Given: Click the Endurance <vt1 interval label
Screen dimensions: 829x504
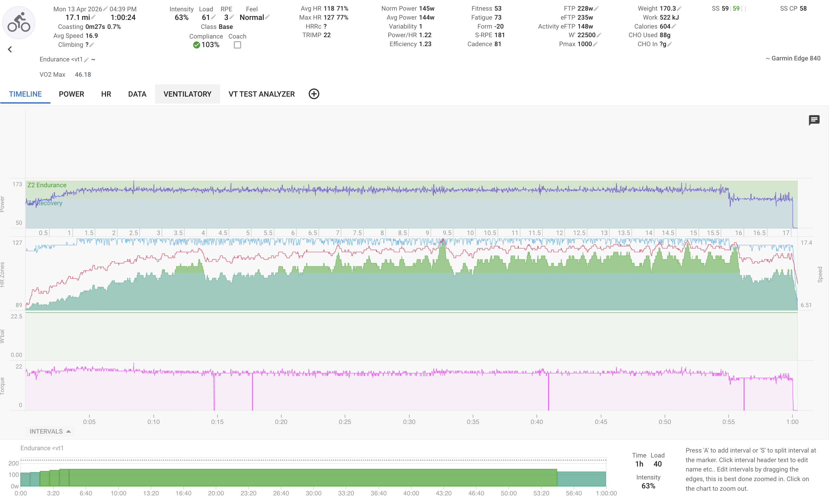Looking at the screenshot, I should tap(42, 448).
